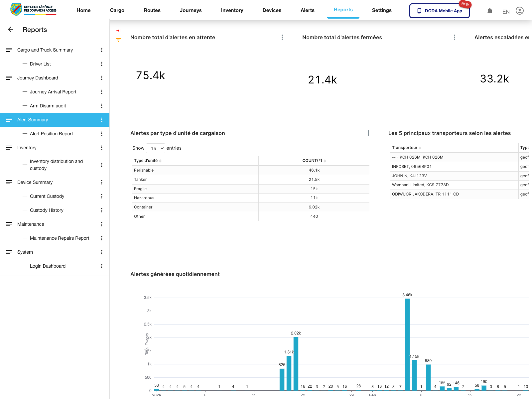Open three-dot menu for alerts by cargo type
Image resolution: width=532 pixels, height=399 pixels.
pyautogui.click(x=368, y=133)
